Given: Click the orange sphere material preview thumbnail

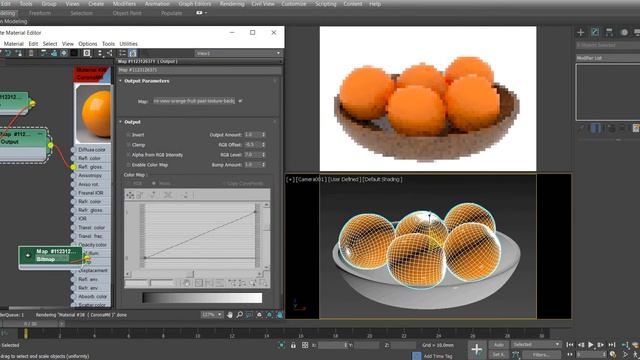Looking at the screenshot, I should 94,113.
